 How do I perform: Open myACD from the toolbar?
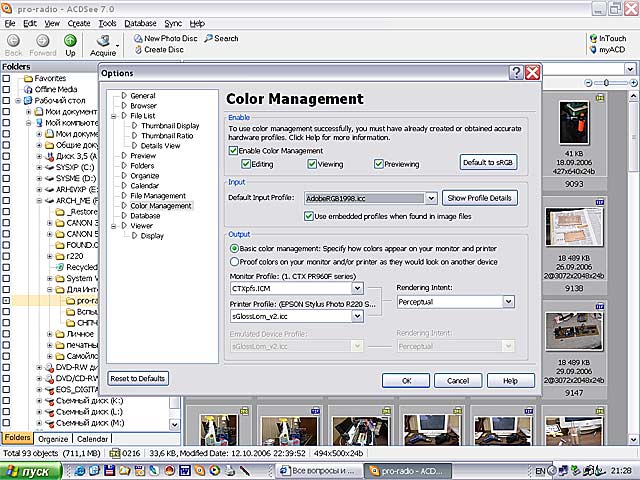607,50
